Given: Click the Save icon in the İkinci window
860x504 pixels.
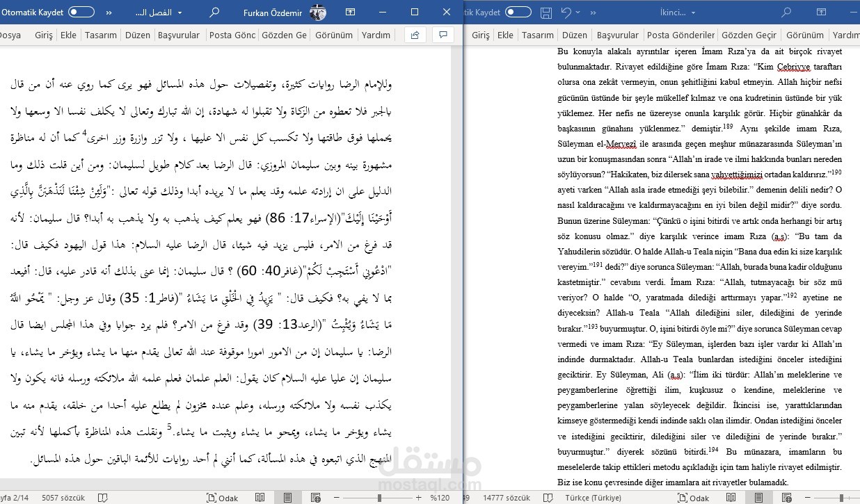Looking at the screenshot, I should (546, 12).
